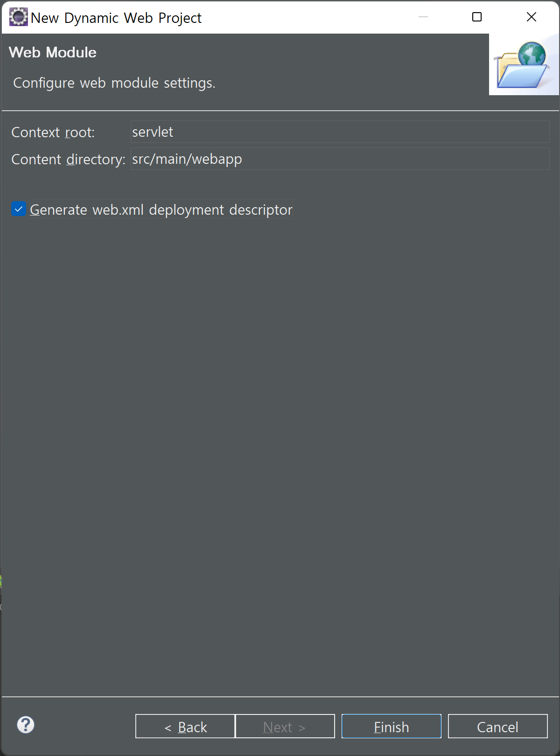Focus the Content directory text field
The width and height of the screenshot is (560, 756).
tap(340, 159)
